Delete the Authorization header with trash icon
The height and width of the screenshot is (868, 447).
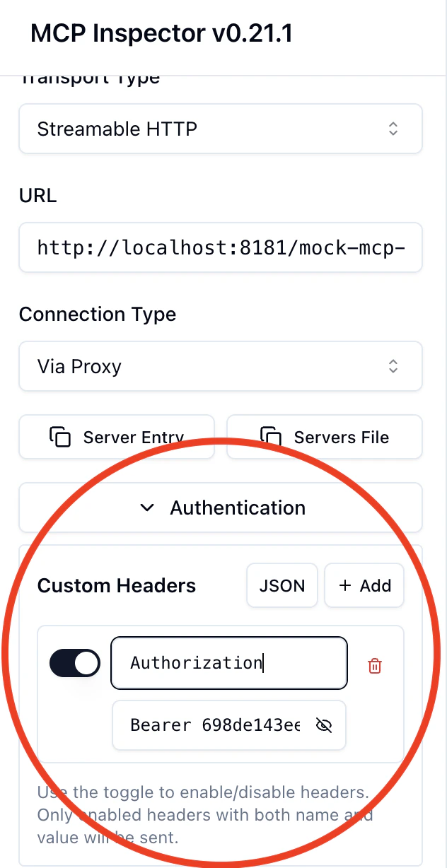[375, 665]
